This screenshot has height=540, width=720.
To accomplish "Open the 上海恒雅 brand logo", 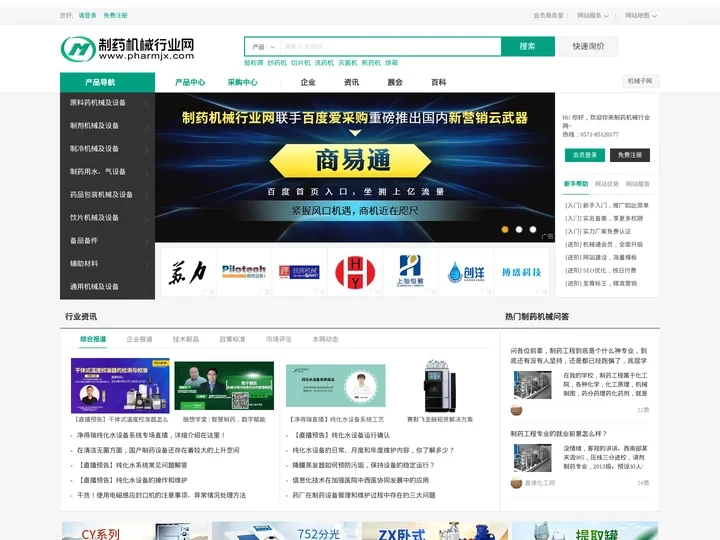I will pyautogui.click(x=411, y=272).
